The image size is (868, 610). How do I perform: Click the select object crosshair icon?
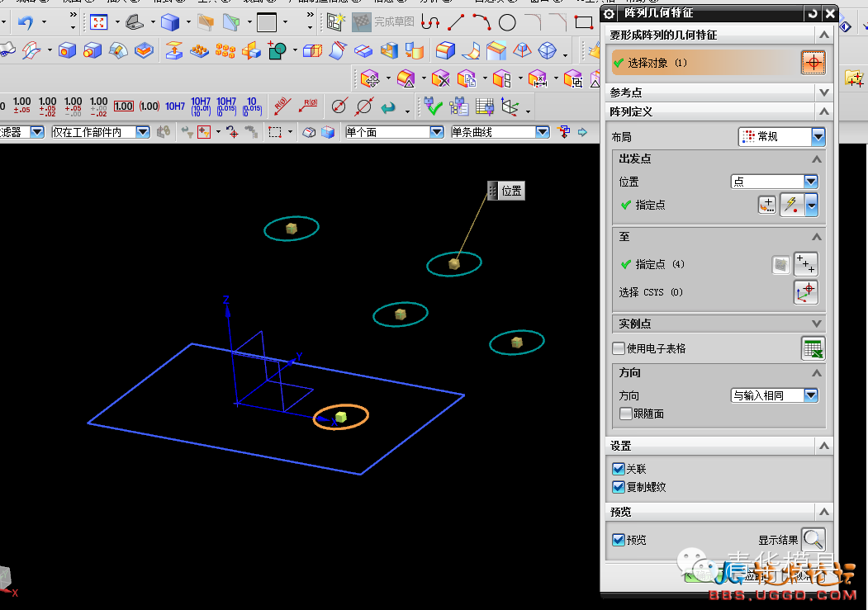(x=813, y=63)
